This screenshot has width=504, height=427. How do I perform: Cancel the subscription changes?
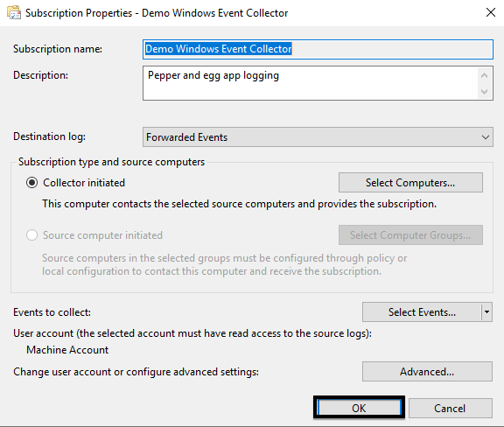click(451, 408)
